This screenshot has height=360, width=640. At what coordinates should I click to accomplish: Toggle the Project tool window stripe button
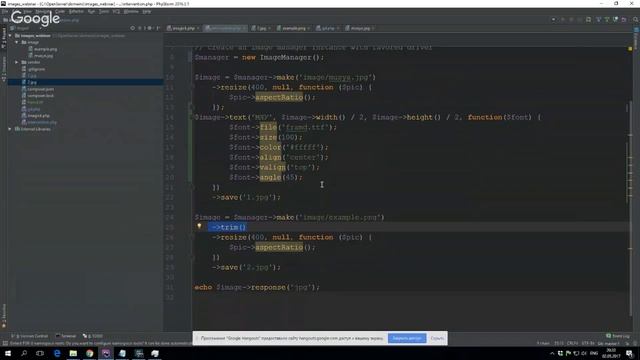click(x=4, y=38)
